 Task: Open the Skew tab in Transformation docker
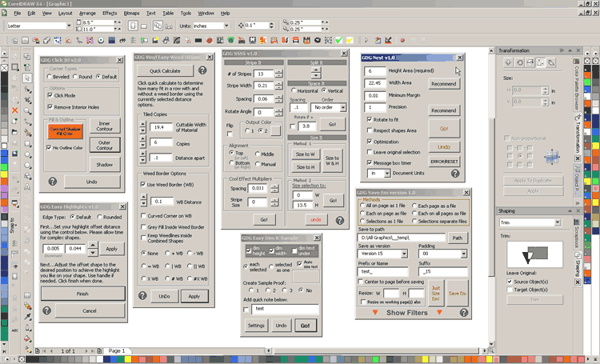(x=551, y=62)
